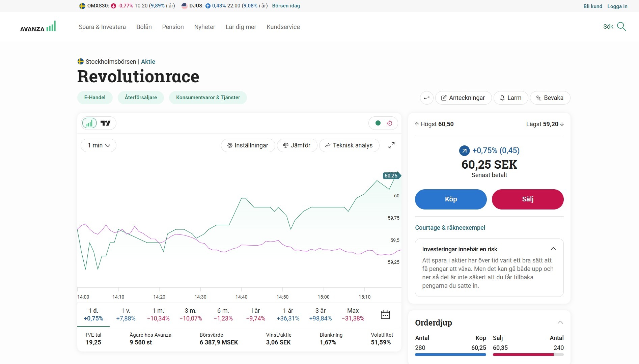This screenshot has height=364, width=639.
Task: Select the 1 d. period tab
Action: pos(93,314)
